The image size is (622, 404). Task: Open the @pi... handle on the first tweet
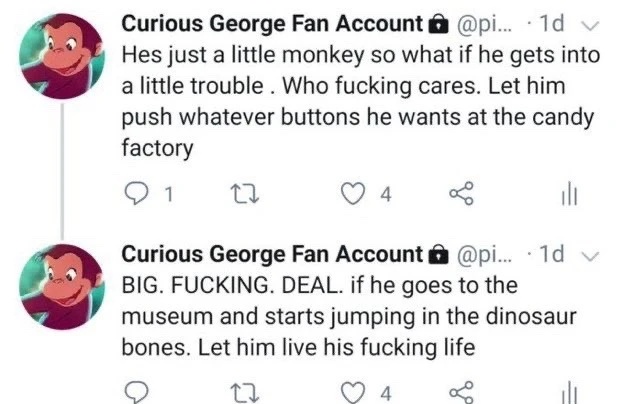click(x=485, y=25)
